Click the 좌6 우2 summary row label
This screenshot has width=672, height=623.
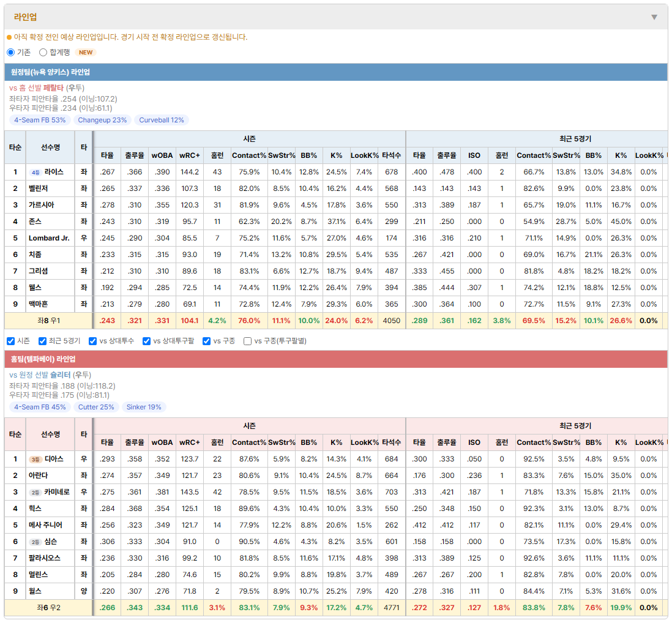49,608
